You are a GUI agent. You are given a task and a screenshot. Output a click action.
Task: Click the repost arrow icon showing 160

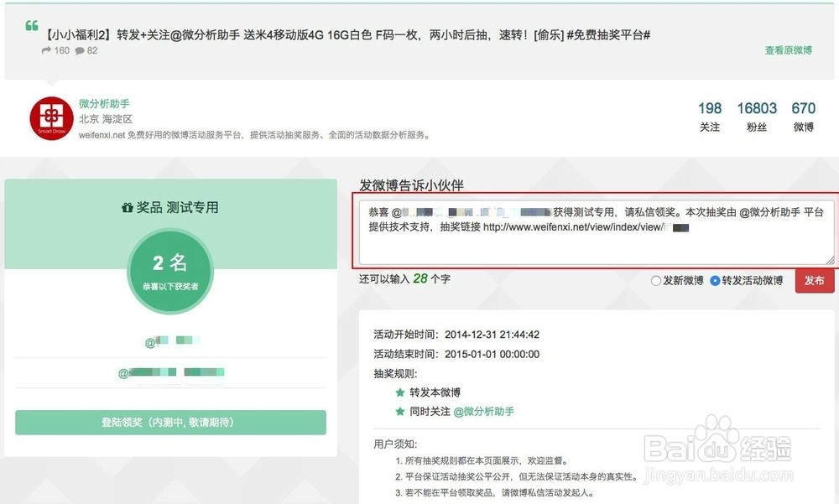[x=46, y=50]
